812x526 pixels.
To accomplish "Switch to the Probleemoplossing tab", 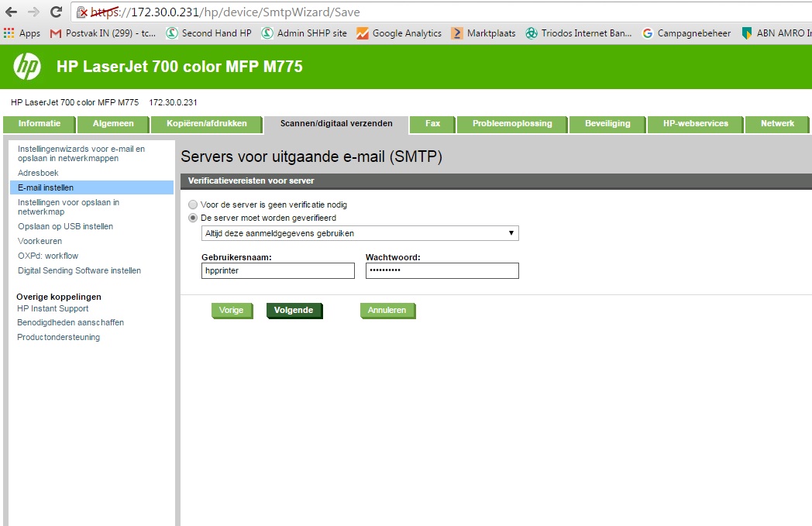I will click(512, 124).
